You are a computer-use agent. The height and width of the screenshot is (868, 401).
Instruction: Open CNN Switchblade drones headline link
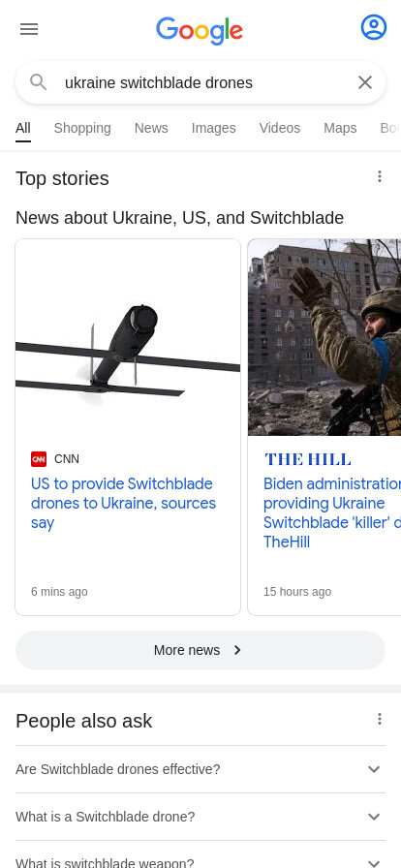coord(124,503)
